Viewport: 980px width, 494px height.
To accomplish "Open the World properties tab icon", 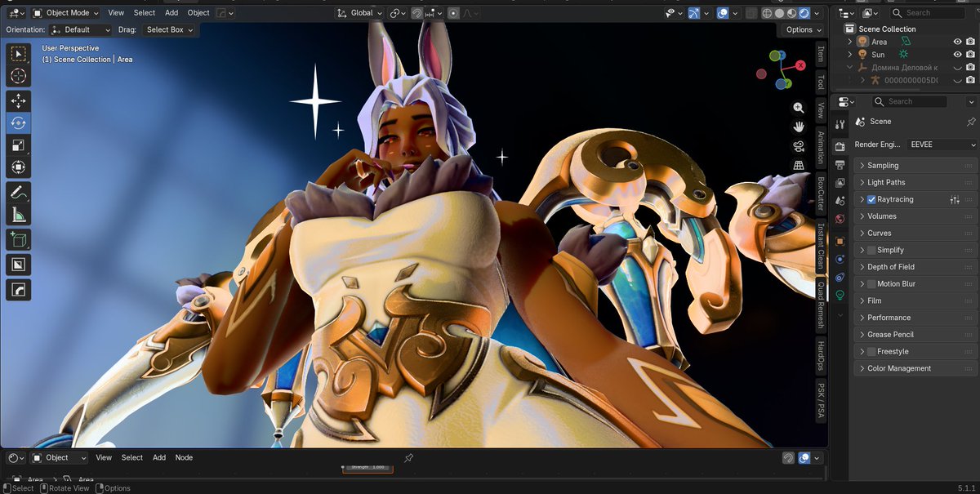I will click(840, 218).
